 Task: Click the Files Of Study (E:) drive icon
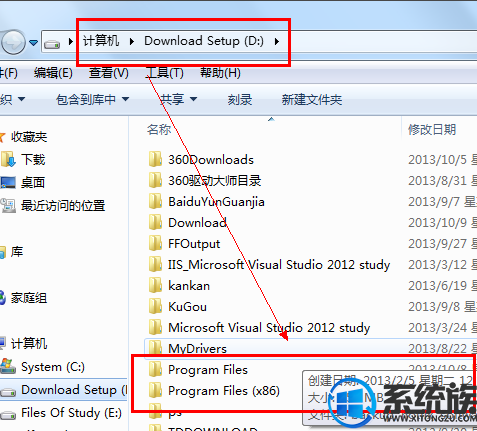(8, 415)
